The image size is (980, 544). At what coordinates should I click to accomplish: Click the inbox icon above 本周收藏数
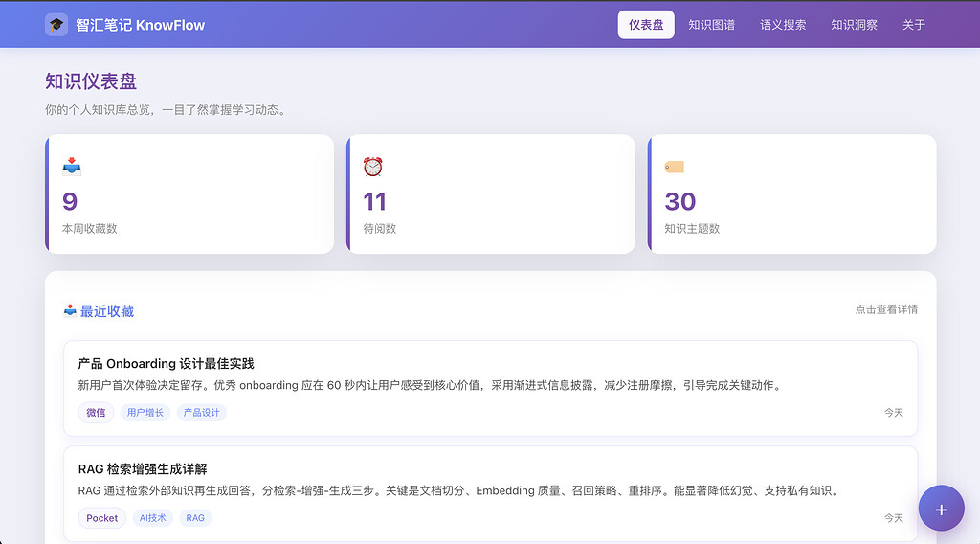coord(72,167)
